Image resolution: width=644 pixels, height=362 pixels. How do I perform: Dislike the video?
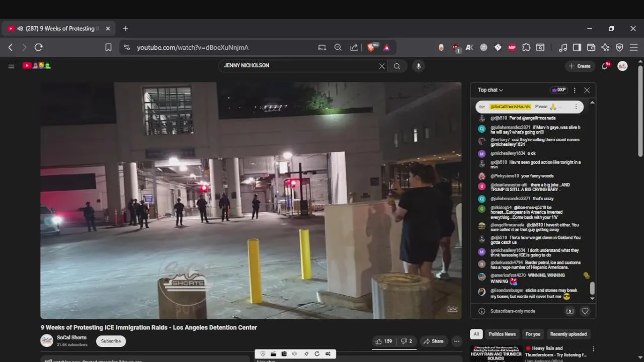click(x=407, y=341)
